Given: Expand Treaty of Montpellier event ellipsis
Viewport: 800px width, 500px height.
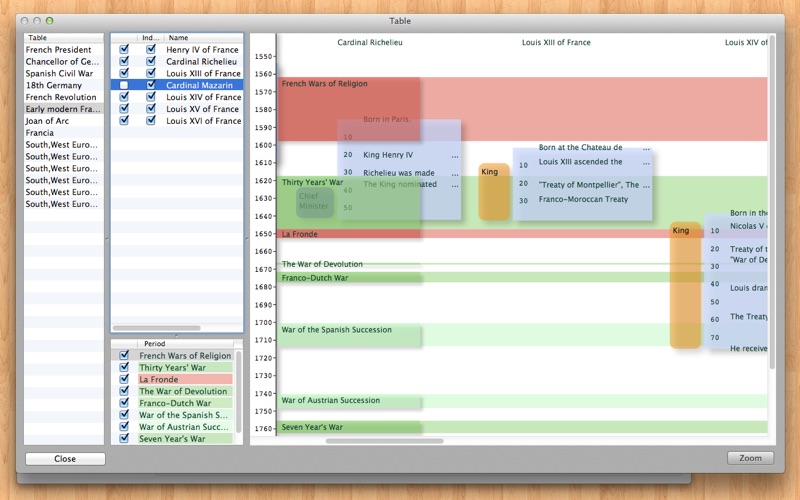Looking at the screenshot, I should [x=646, y=186].
